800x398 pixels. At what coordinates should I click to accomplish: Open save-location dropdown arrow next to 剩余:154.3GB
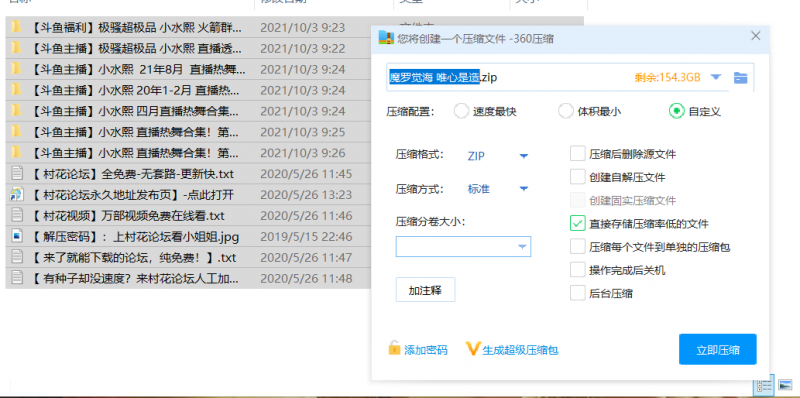click(716, 77)
